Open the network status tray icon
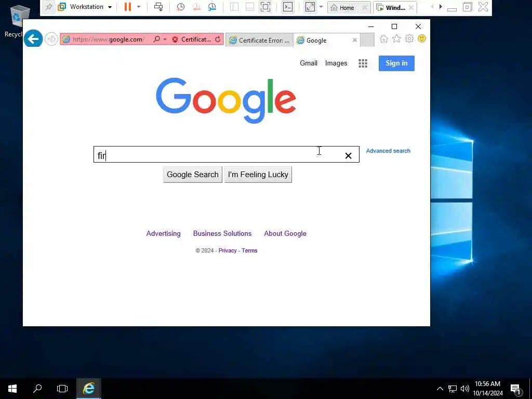 [x=453, y=389]
